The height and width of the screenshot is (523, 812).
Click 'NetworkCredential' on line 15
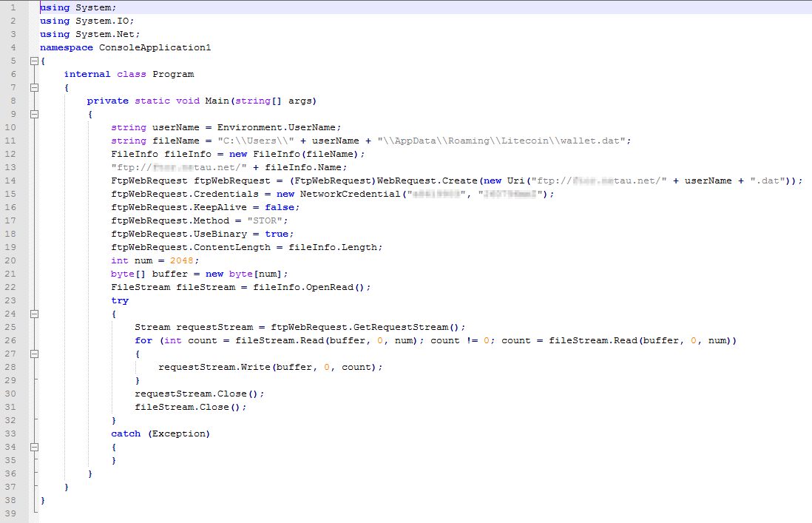(x=350, y=194)
